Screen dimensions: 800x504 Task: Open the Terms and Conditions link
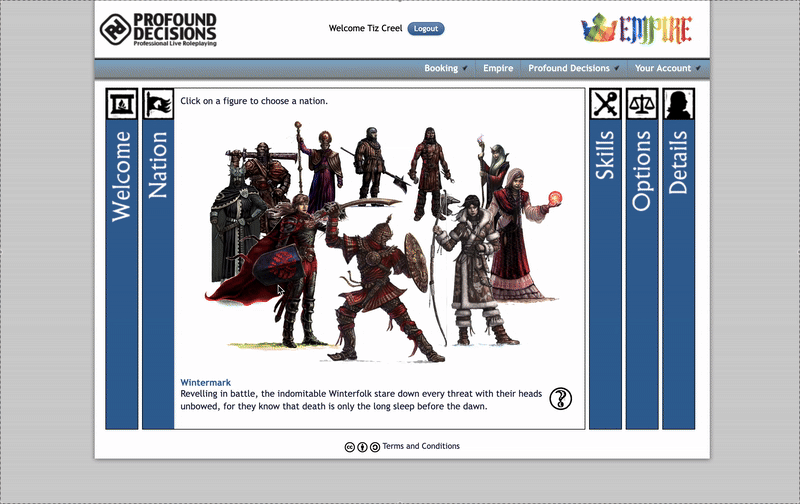[421, 446]
